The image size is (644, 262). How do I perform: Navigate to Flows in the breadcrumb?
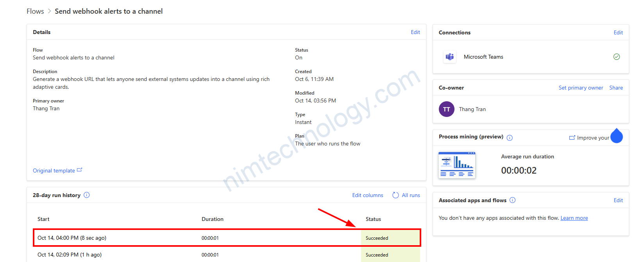(x=35, y=11)
